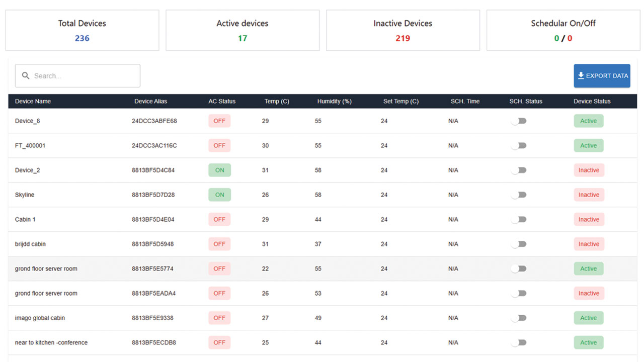644x362 pixels.
Task: Click the Active status badge for FT_400001
Action: [x=589, y=146]
